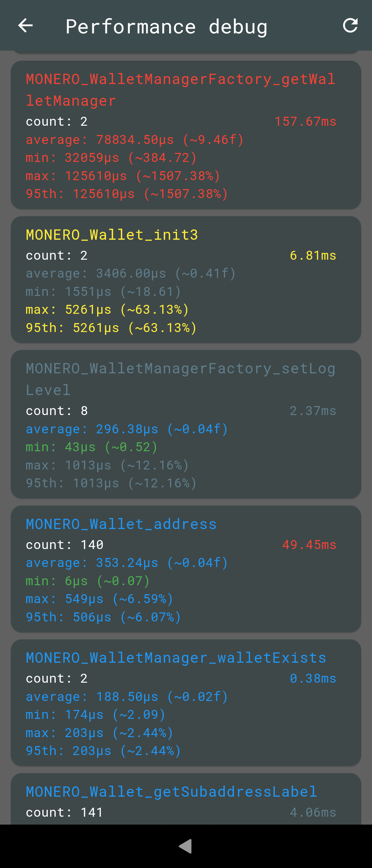Tap the 0.38ms total time value
Screen dimensions: 372x868
[x=313, y=679]
